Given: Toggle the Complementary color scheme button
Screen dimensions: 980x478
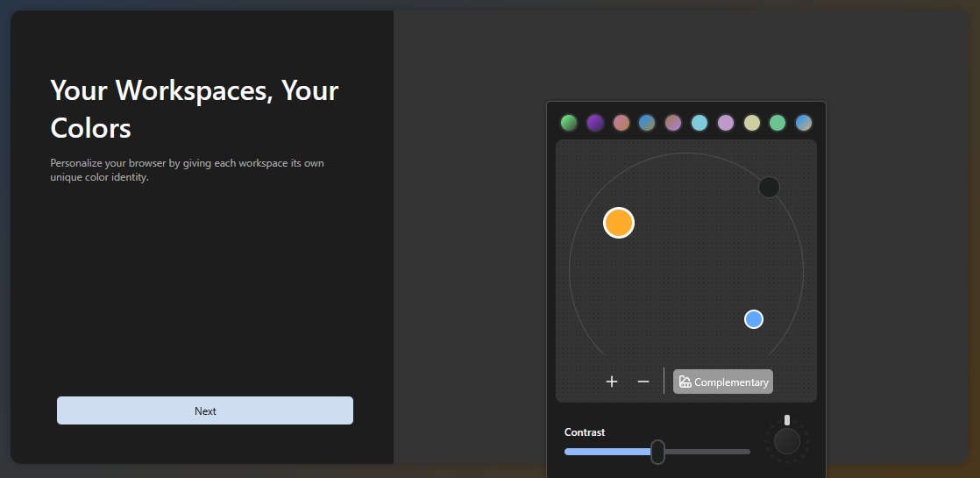Looking at the screenshot, I should pyautogui.click(x=723, y=382).
